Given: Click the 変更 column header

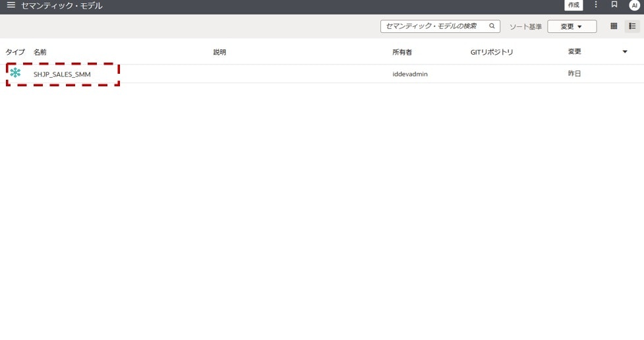Looking at the screenshot, I should click(x=574, y=51).
